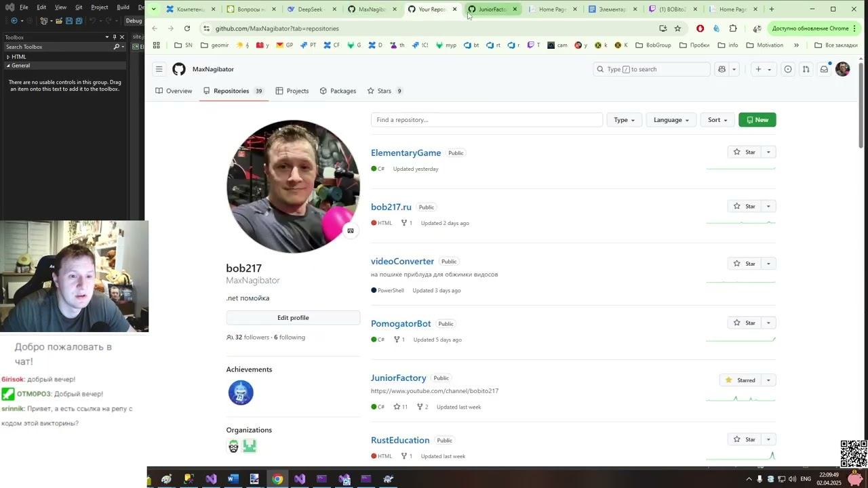Image resolution: width=868 pixels, height=488 pixels.
Task: Expand the HTML group in Toolbox
Action: (x=8, y=57)
